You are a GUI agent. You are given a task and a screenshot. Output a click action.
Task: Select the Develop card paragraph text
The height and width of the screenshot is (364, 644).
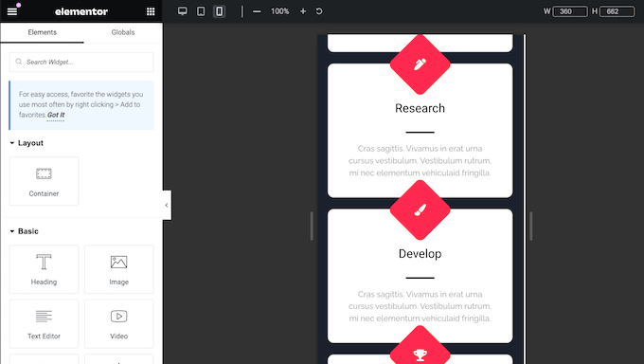(x=420, y=306)
